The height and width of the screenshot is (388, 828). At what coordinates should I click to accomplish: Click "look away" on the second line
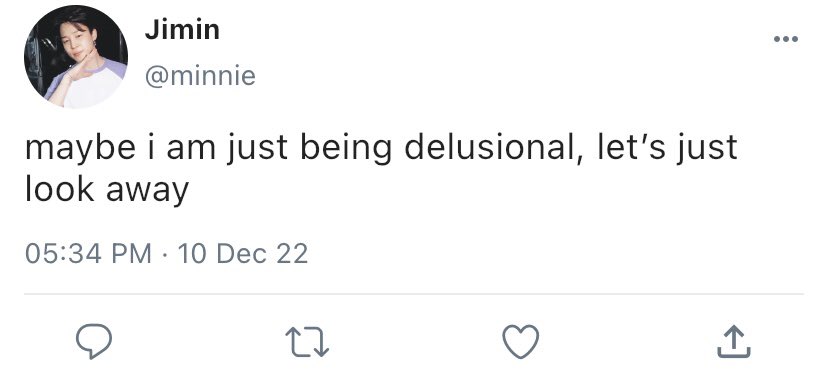click(x=107, y=190)
